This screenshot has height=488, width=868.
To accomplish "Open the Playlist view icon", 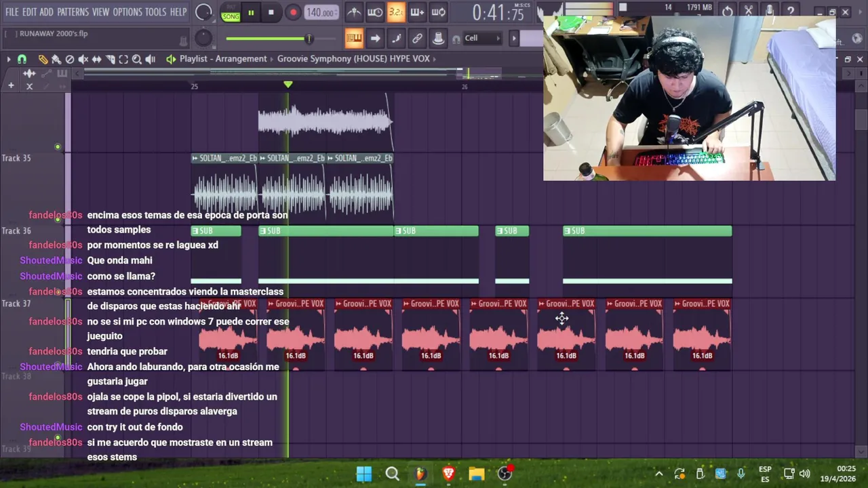I will [x=353, y=38].
